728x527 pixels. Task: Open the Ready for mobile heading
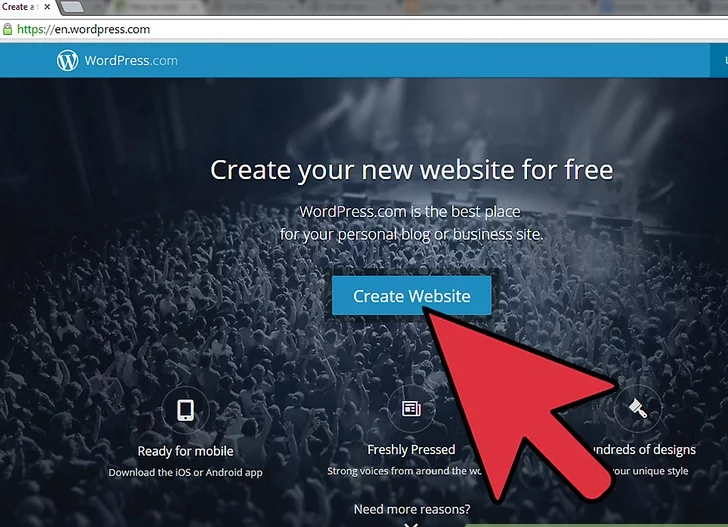(x=185, y=451)
